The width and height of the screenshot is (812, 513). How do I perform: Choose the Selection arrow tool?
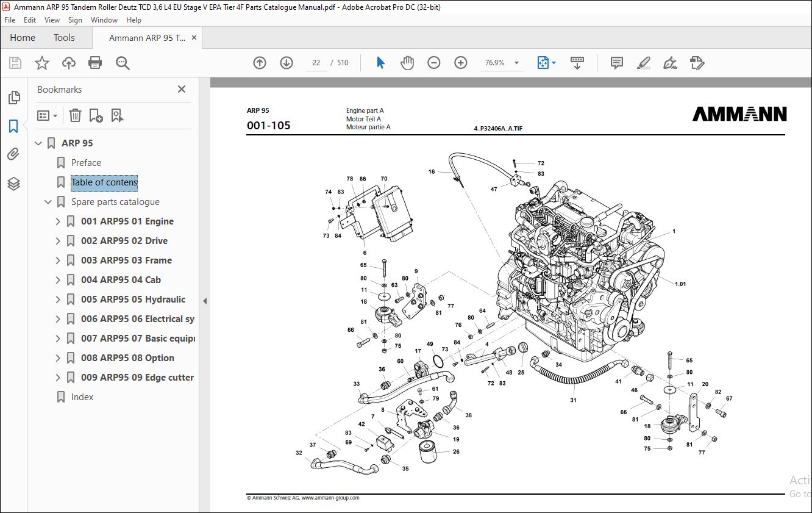pyautogui.click(x=381, y=63)
